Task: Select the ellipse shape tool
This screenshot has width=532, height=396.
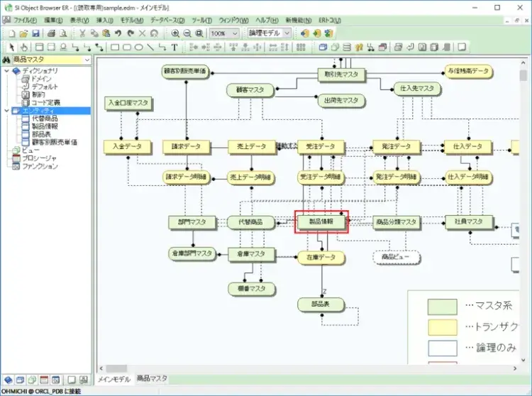Action: pyautogui.click(x=139, y=48)
